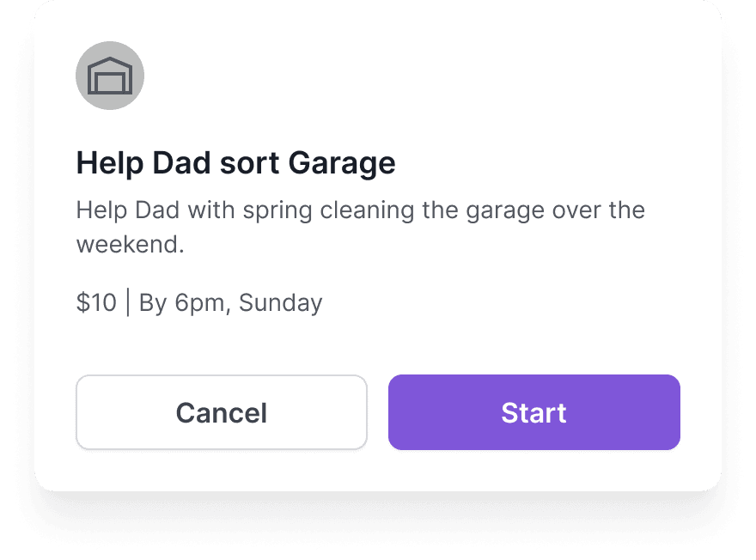Click the "By 6pm, Sunday" deadline

tap(230, 303)
